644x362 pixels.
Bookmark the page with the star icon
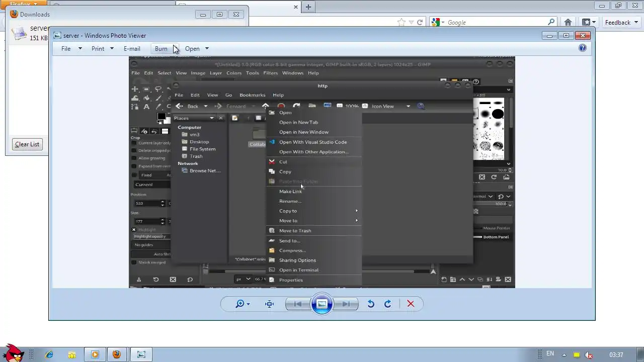click(401, 22)
